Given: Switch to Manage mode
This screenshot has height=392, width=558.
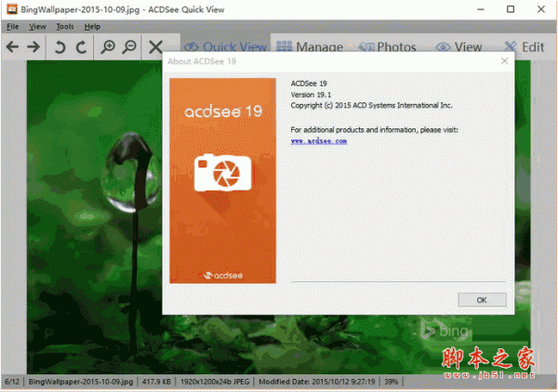Looking at the screenshot, I should tap(310, 46).
